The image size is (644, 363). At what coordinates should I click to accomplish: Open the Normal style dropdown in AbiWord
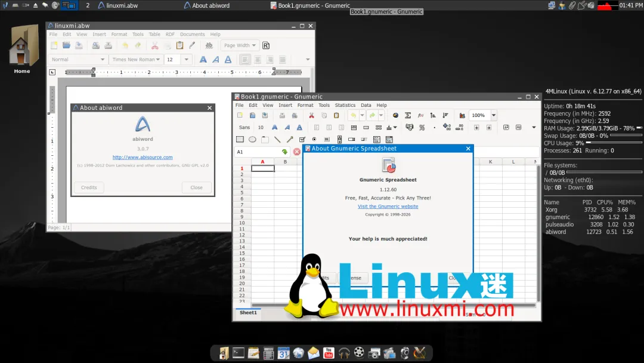(78, 60)
